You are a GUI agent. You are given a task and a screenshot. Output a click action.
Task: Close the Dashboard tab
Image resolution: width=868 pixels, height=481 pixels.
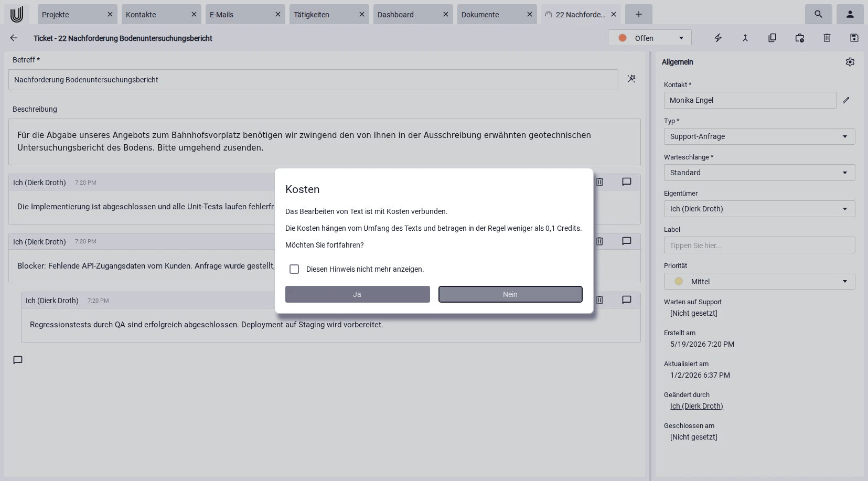[x=446, y=14]
